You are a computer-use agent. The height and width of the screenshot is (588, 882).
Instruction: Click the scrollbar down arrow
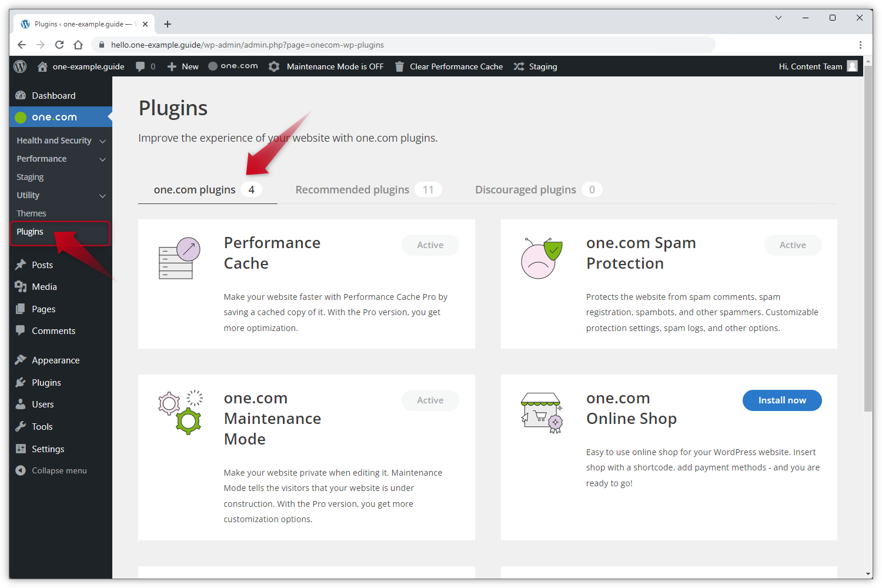click(868, 574)
